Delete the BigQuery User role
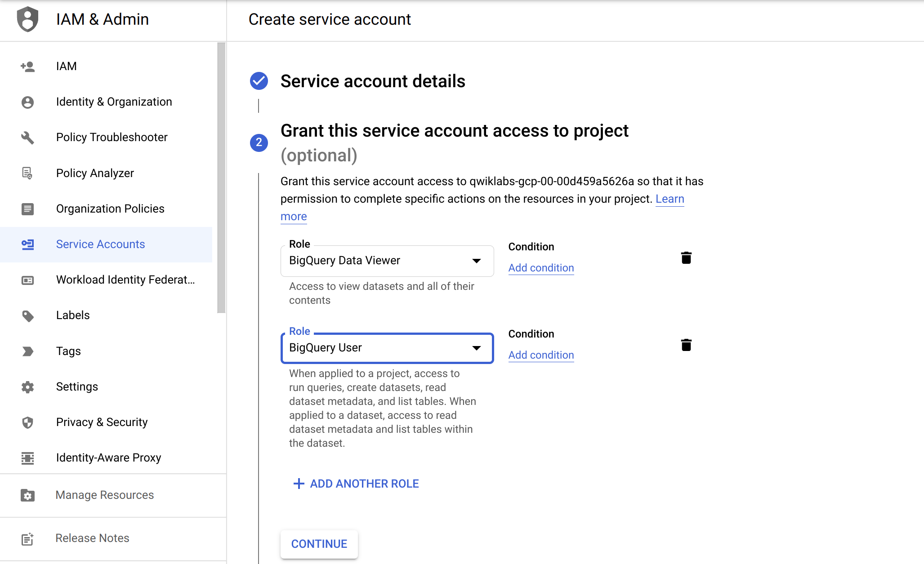Viewport: 924px width, 564px height. click(x=685, y=344)
